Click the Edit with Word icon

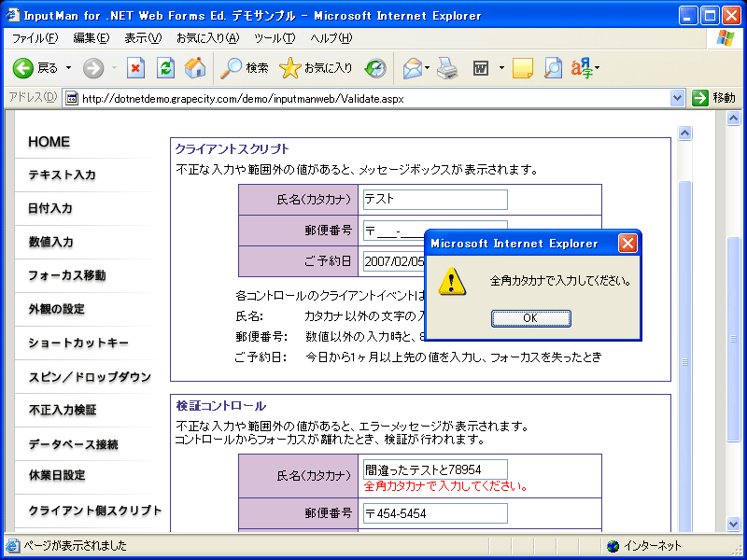[x=481, y=67]
